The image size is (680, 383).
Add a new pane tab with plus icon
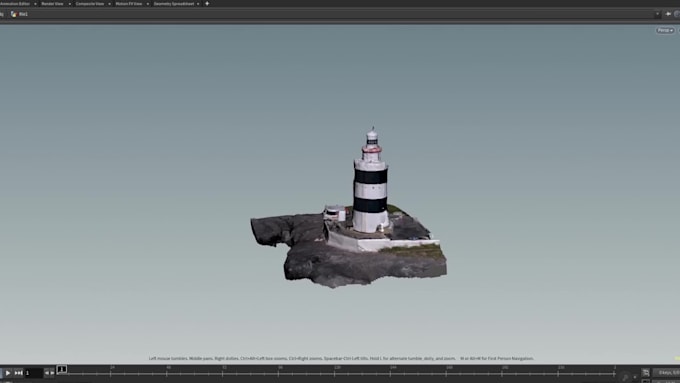[207, 3]
